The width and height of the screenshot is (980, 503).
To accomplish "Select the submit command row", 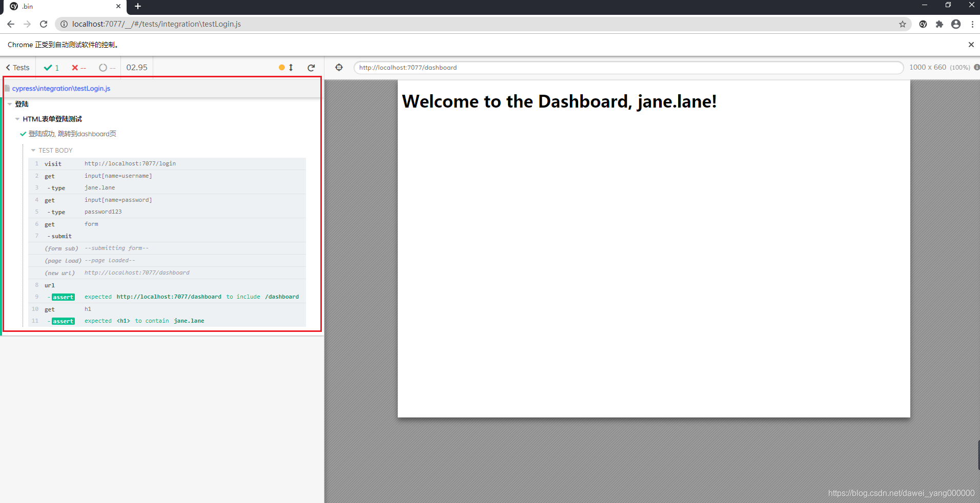I will click(167, 236).
